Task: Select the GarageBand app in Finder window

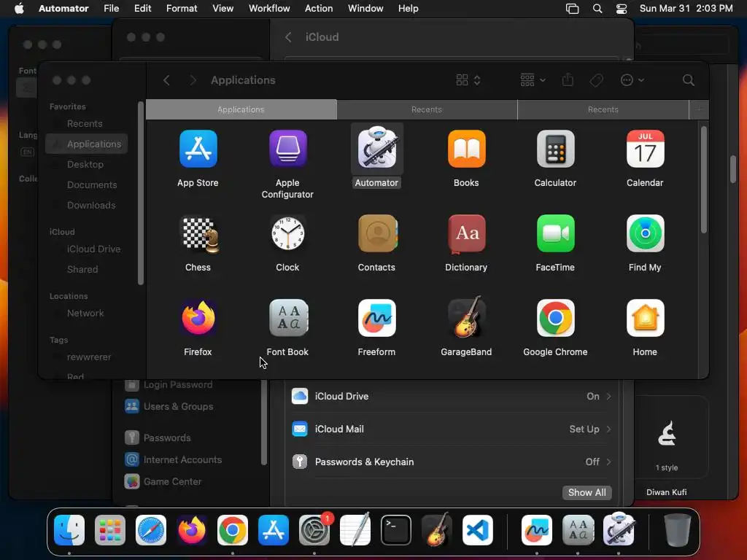Action: [x=466, y=318]
